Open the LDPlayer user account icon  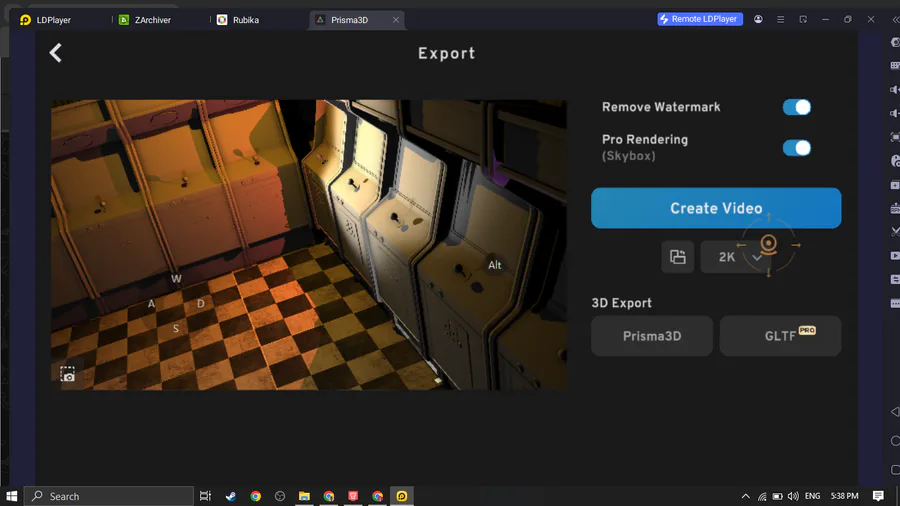[x=758, y=20]
